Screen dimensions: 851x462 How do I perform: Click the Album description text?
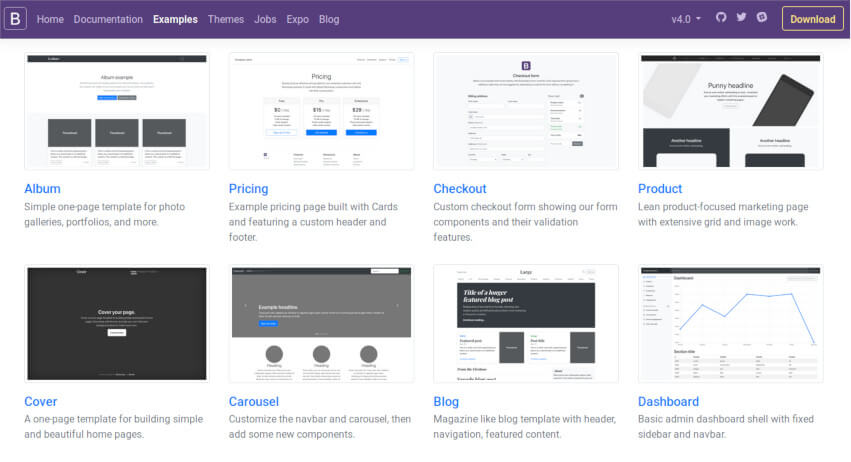pyautogui.click(x=105, y=214)
